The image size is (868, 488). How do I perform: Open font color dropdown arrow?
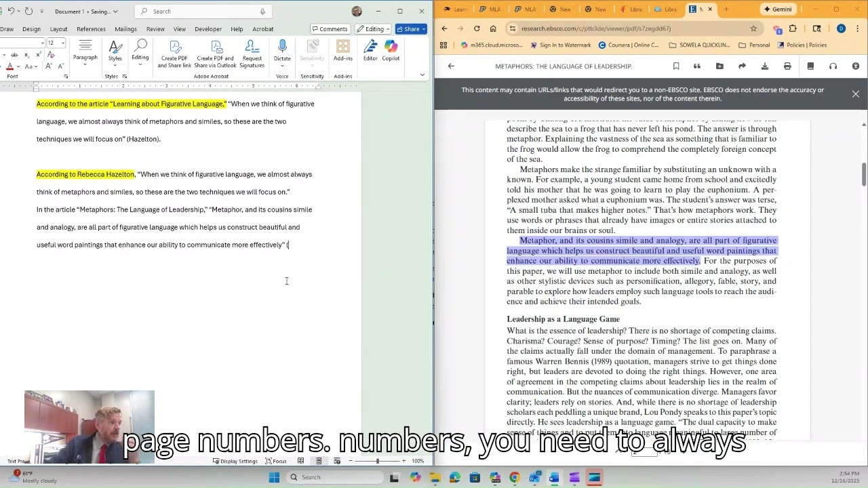click(x=17, y=66)
